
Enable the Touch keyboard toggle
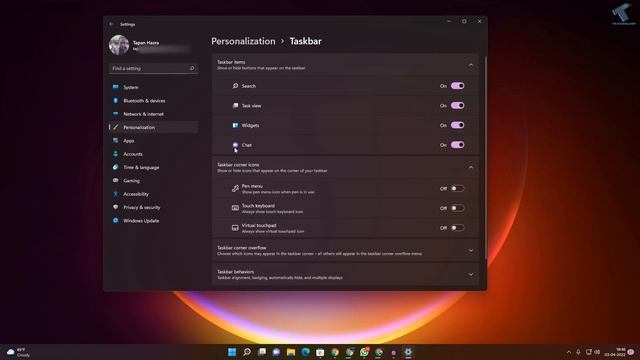pyautogui.click(x=458, y=208)
